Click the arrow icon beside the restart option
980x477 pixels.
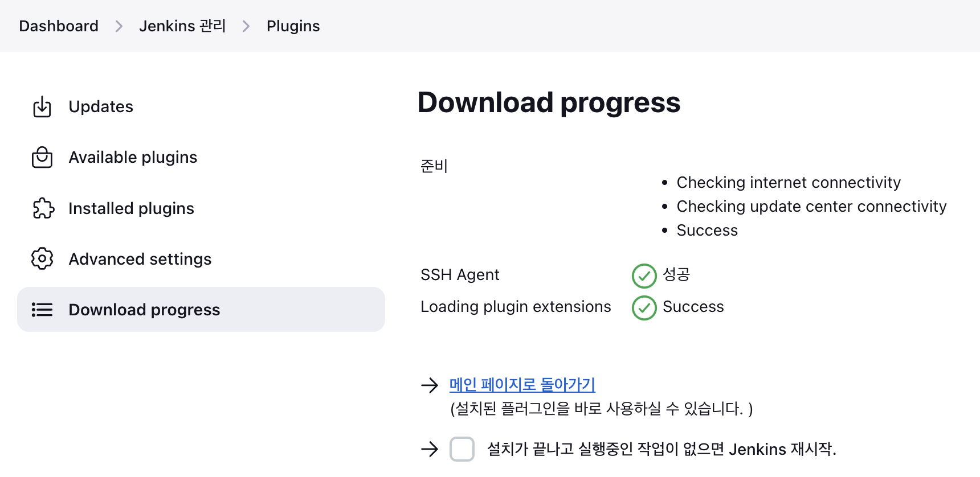(428, 449)
